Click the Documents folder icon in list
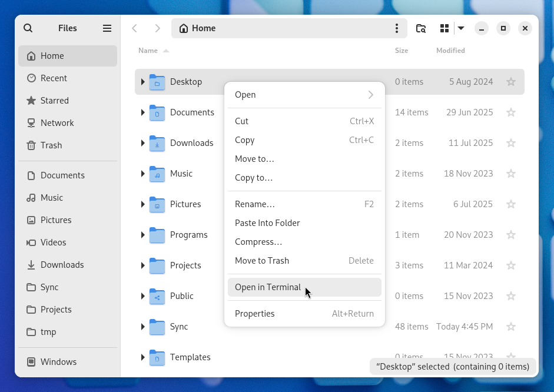Image resolution: width=554 pixels, height=392 pixels. [x=157, y=112]
